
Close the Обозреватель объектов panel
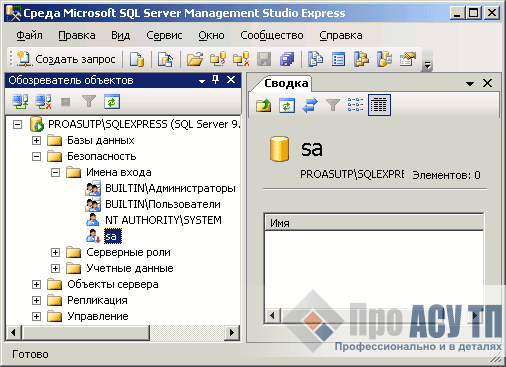click(231, 80)
